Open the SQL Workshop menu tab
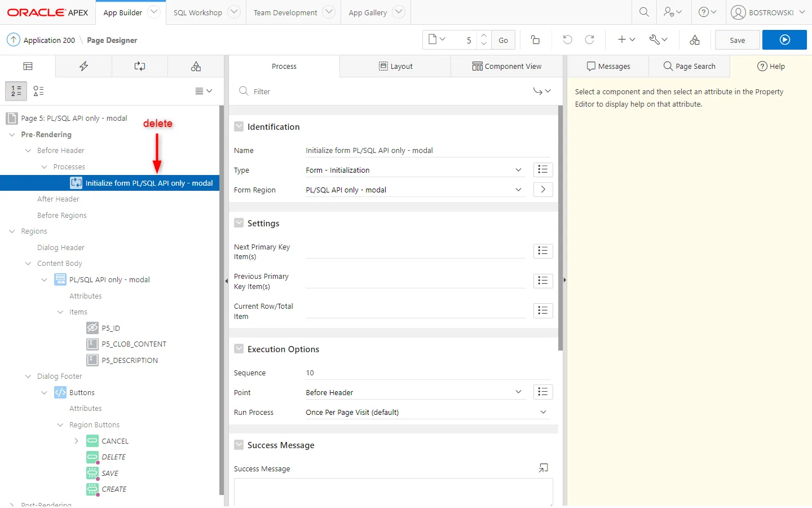The width and height of the screenshot is (812, 508). pos(198,12)
